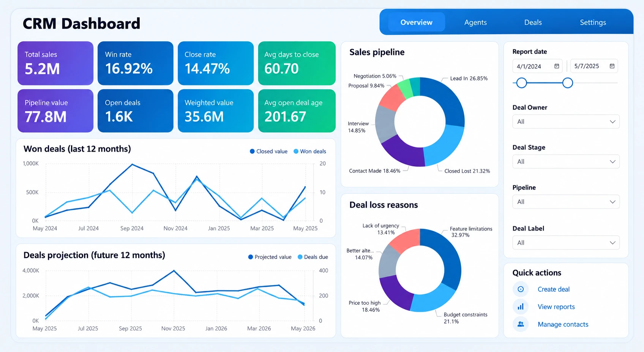Click the Contact Made 18.46% label
The image size is (644, 352).
[374, 171]
